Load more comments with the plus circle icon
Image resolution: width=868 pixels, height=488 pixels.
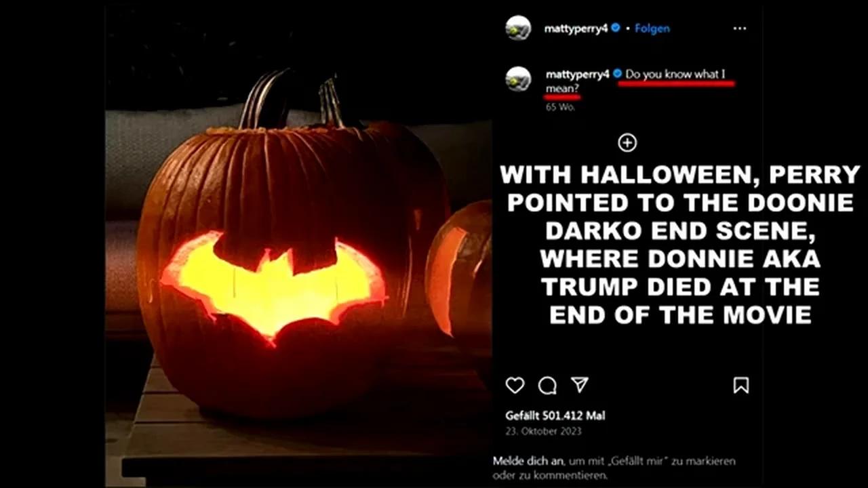point(627,142)
